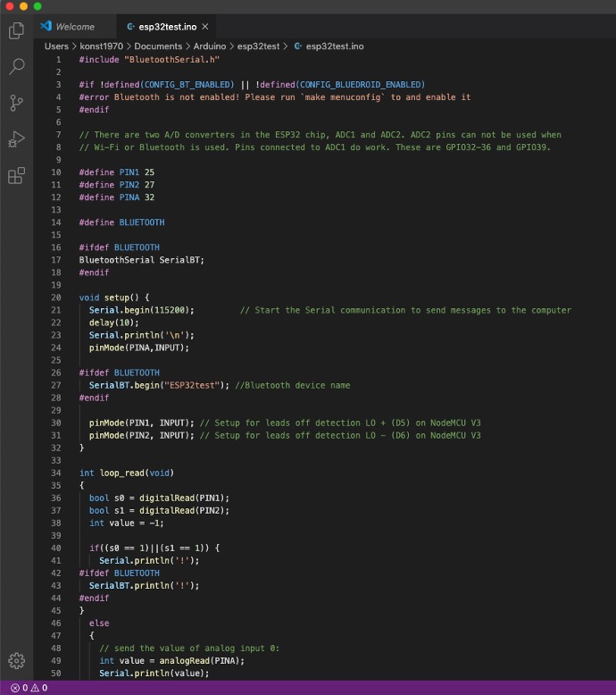Screen dimensions: 616x695
Task: Click the #define BLUETOOTH line
Action: coord(121,222)
